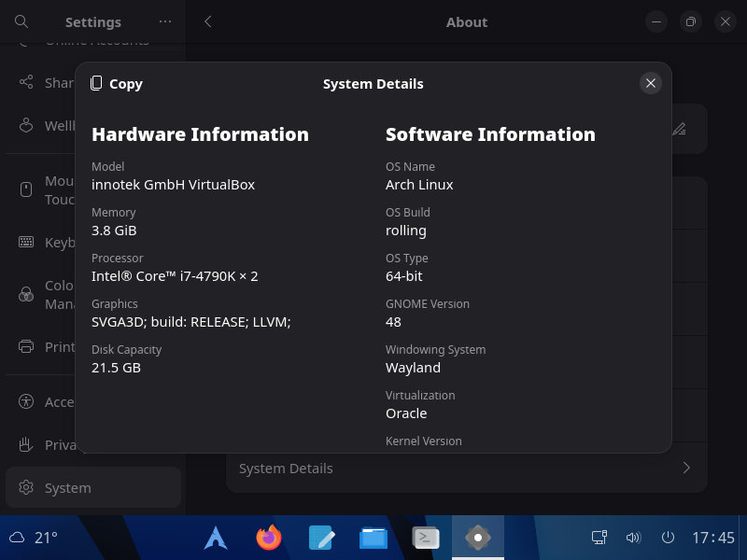
Task: Click the Wayland windowing system value
Action: [413, 368]
